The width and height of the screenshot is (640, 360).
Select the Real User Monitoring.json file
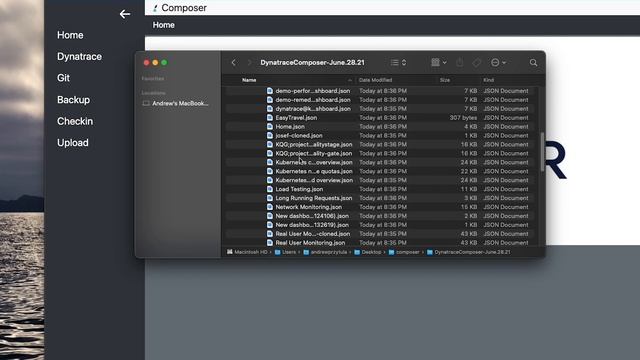(x=310, y=243)
